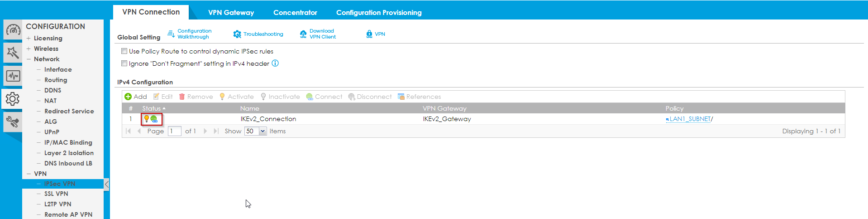Expand the Wireless tree node
The width and height of the screenshot is (868, 219).
pos(29,49)
